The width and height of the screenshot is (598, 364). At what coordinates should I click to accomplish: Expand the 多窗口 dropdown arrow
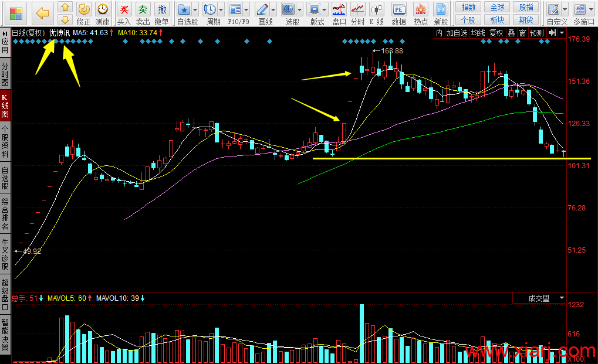(x=591, y=10)
